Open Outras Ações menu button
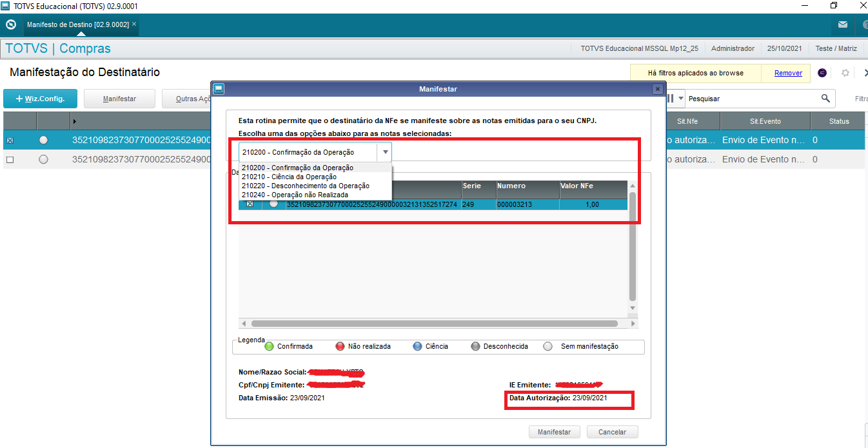The image size is (868, 448). pos(186,99)
